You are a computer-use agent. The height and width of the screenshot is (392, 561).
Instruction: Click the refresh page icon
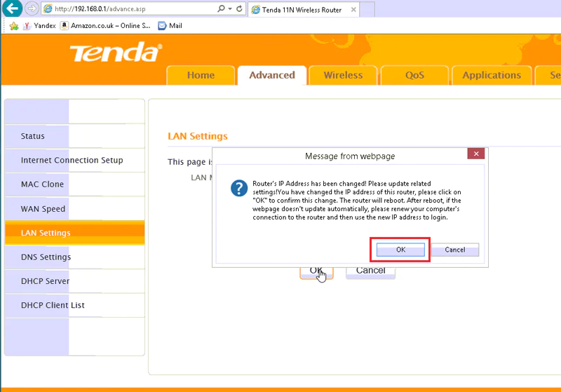point(239,8)
